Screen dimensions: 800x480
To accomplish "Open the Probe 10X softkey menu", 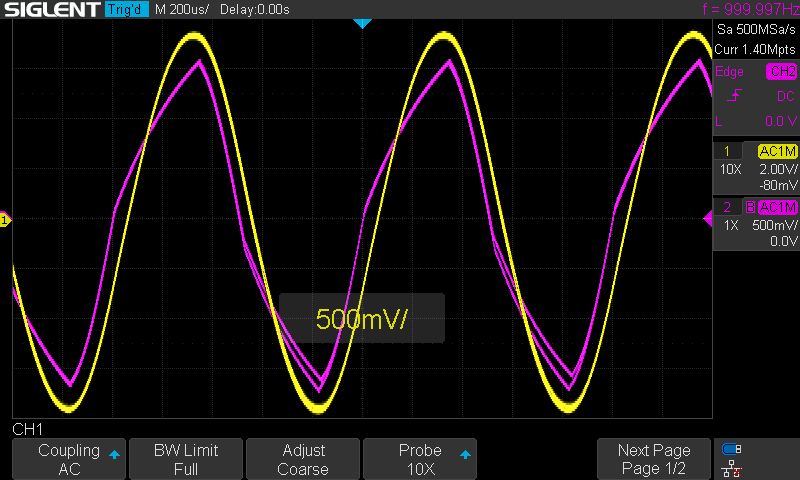I will (x=420, y=459).
